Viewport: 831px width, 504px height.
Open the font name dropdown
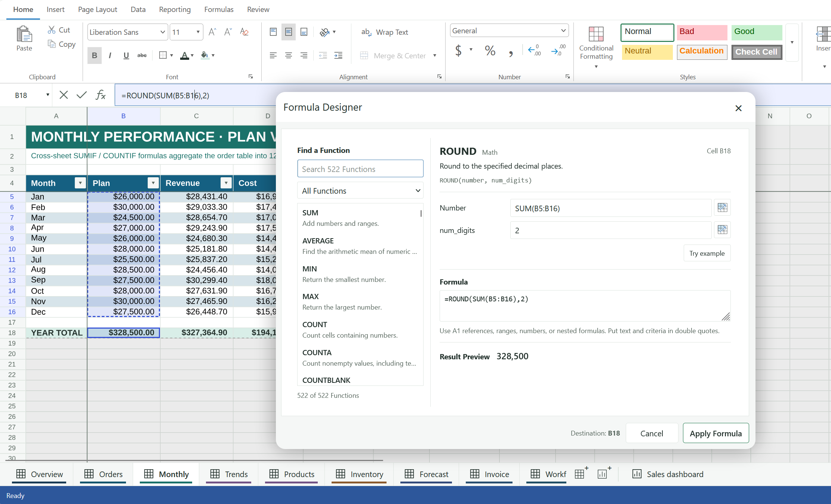coord(163,32)
